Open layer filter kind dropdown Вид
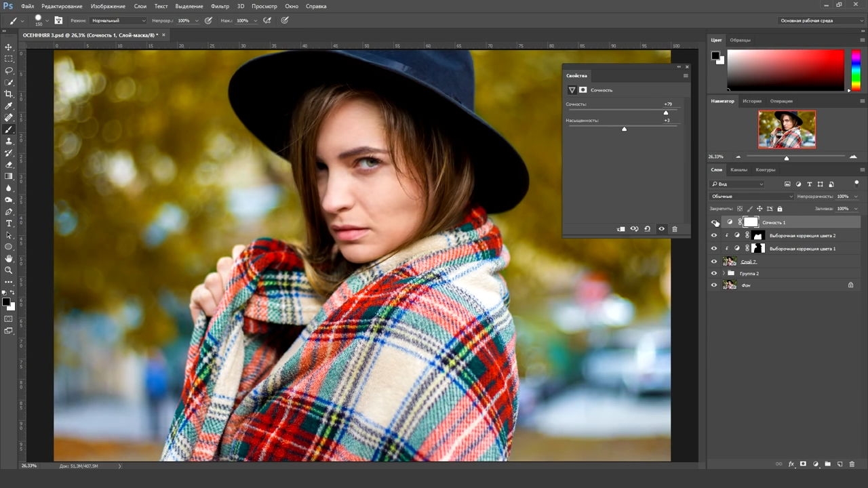This screenshot has height=488, width=868. 737,184
